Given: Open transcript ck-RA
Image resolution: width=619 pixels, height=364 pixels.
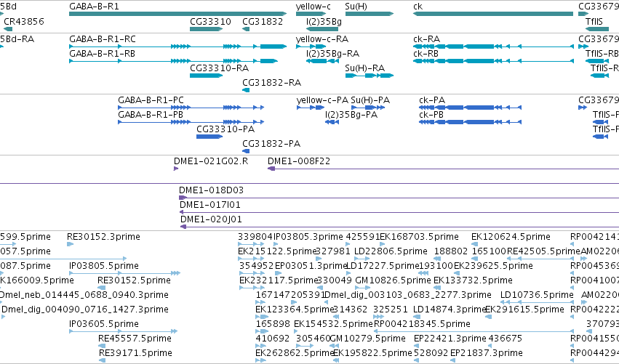Looking at the screenshot, I should pyautogui.click(x=426, y=39).
